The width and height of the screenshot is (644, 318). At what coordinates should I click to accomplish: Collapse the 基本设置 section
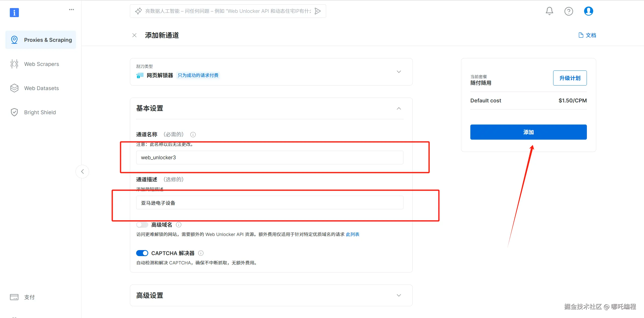[x=399, y=108]
